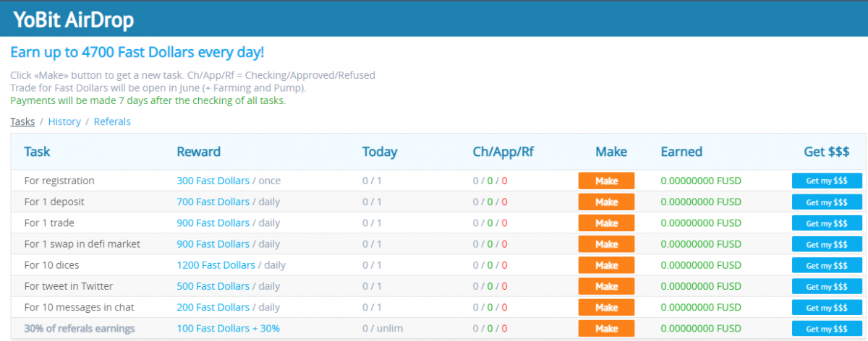Click the 'Earn up to 4700 Fast Dollars' heading
This screenshot has width=868, height=341.
[137, 53]
